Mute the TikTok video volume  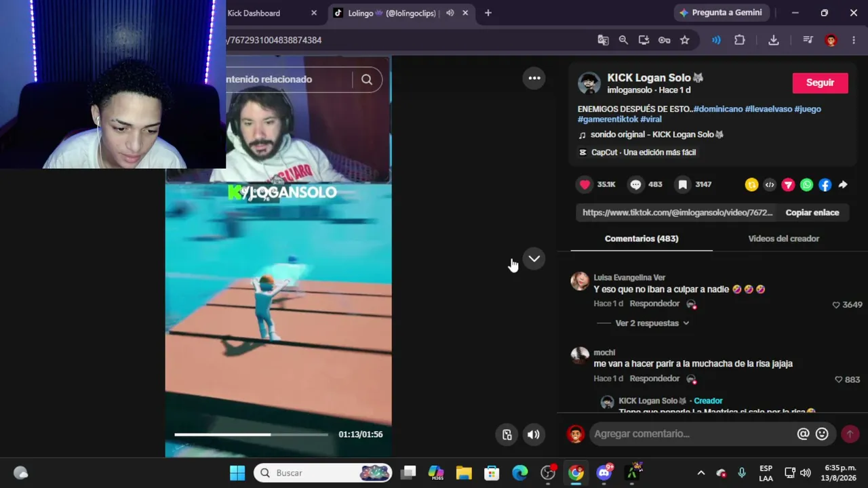(x=534, y=434)
